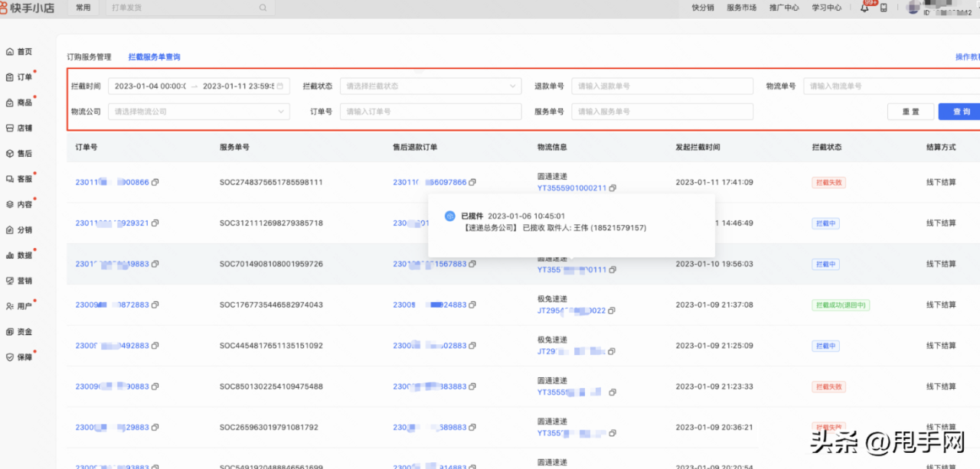Viewport: 980px width, 469px height.
Task: Open the notification bell with 99+ badge
Action: tap(864, 8)
